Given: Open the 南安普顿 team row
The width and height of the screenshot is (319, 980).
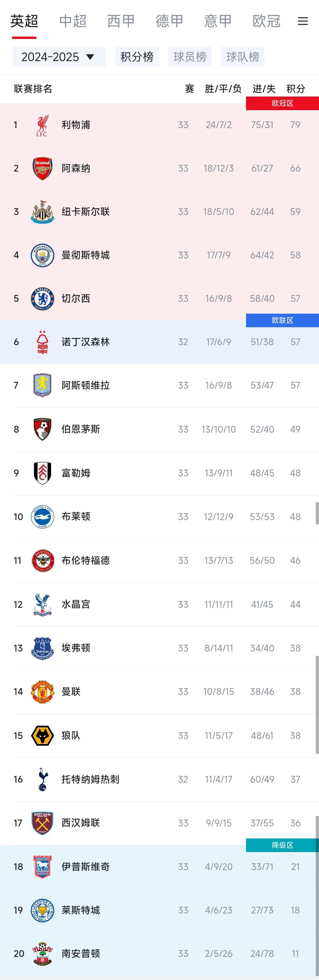Looking at the screenshot, I should coord(159,954).
